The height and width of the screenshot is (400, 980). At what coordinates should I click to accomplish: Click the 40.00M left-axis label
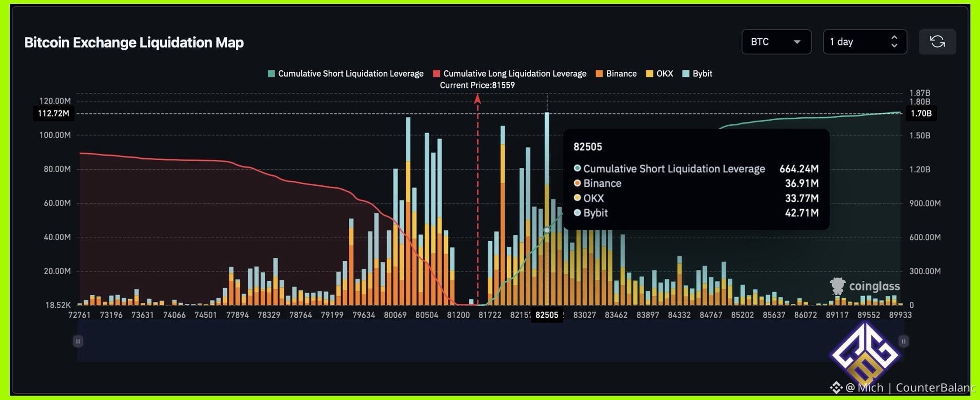(57, 237)
